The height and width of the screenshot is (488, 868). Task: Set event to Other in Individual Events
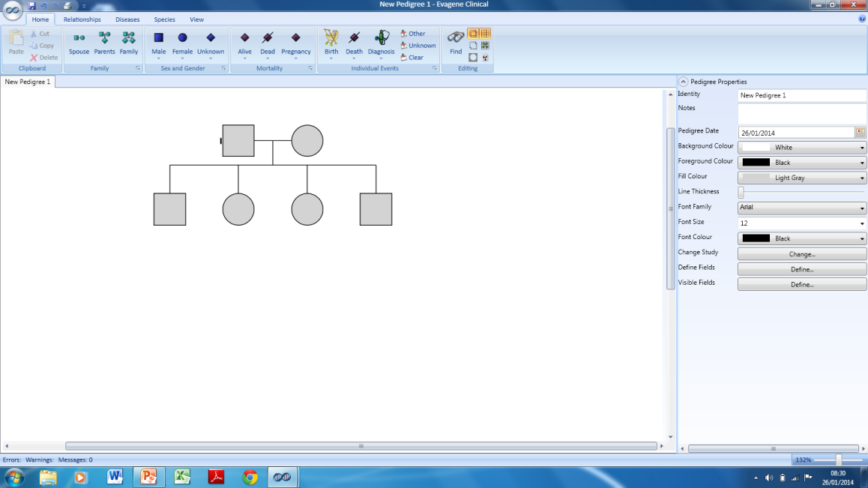pos(413,33)
